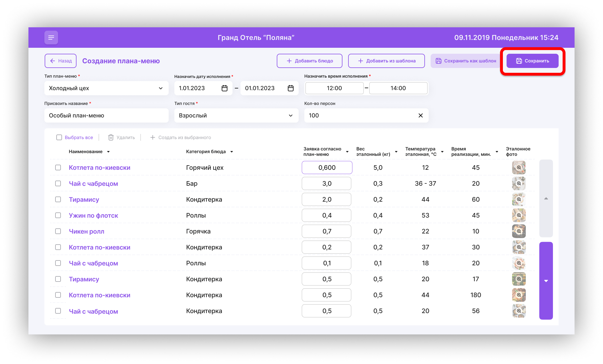
Task: Click the trash Удалить icon
Action: click(111, 137)
